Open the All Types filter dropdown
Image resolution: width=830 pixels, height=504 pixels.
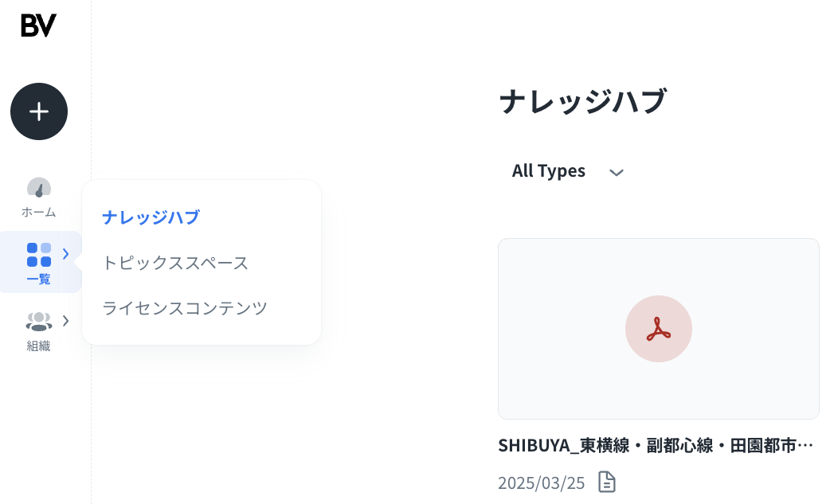tap(549, 171)
